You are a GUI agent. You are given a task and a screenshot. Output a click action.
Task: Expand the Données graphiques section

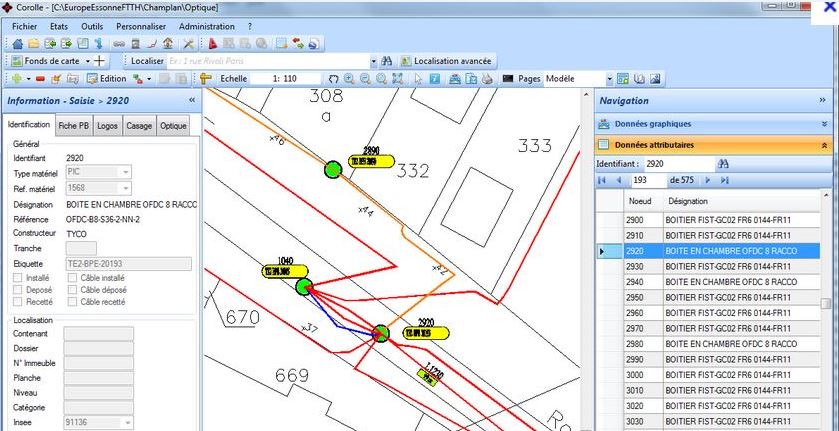[x=714, y=124]
